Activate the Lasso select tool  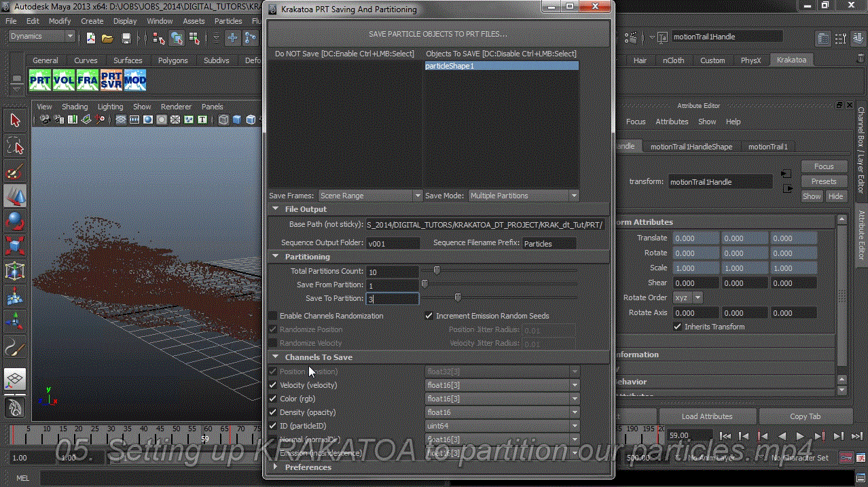pos(15,146)
